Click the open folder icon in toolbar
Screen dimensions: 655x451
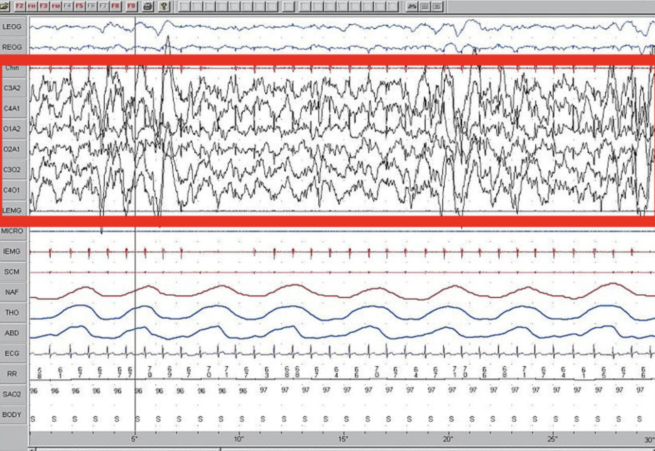[6, 6]
